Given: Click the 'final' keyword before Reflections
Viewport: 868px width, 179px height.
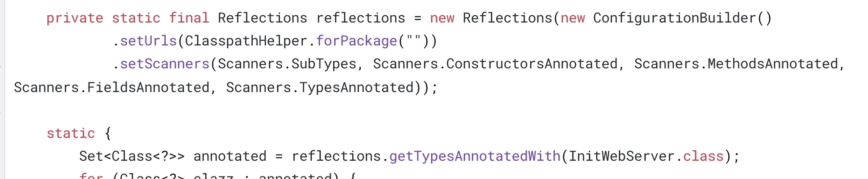Looking at the screenshot, I should pos(189,18).
